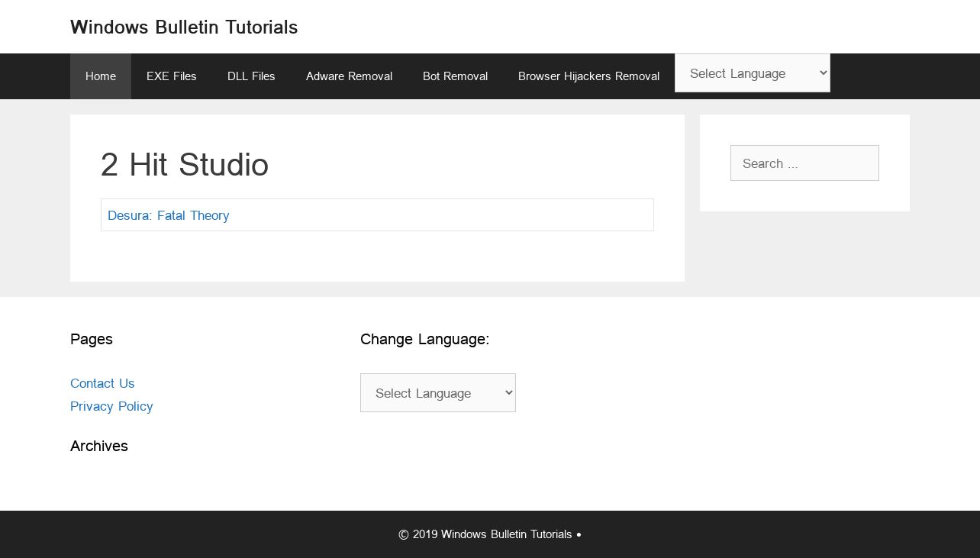Viewport: 980px width, 558px height.
Task: Open the Contact Us page link
Action: pyautogui.click(x=102, y=383)
